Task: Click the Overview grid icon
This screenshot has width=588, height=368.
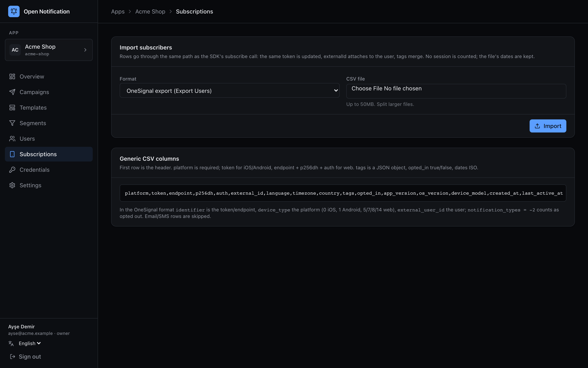Action: pyautogui.click(x=12, y=77)
